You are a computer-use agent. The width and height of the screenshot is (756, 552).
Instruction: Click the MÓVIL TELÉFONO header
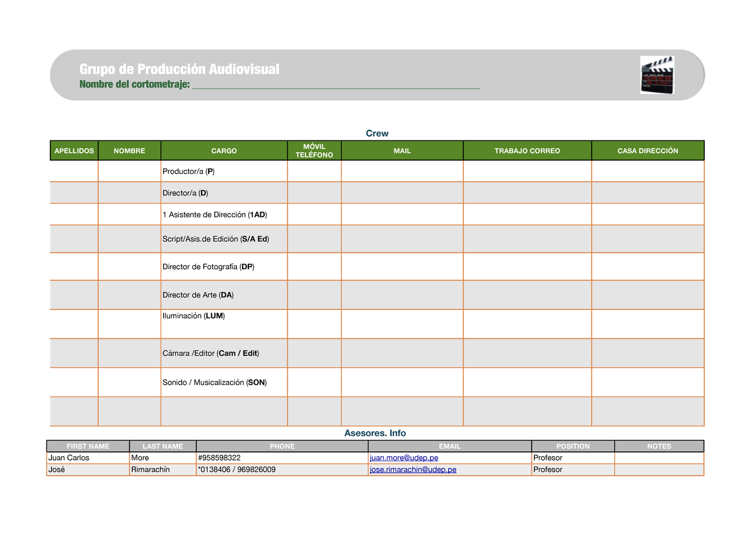click(x=314, y=150)
